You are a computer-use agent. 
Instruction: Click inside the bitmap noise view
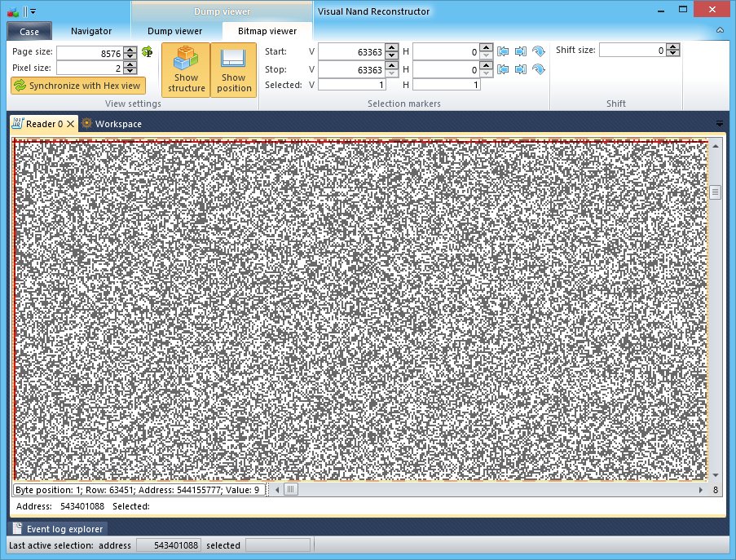pos(360,310)
